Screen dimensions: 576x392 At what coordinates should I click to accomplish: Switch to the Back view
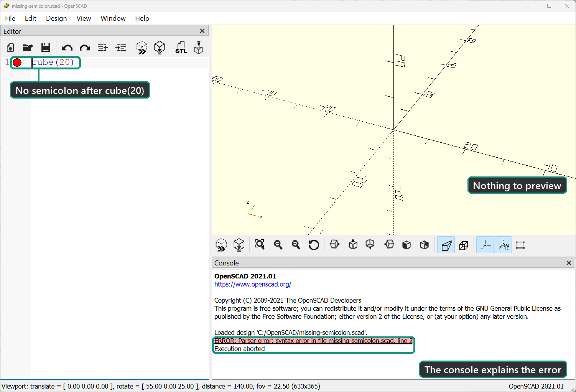424,245
